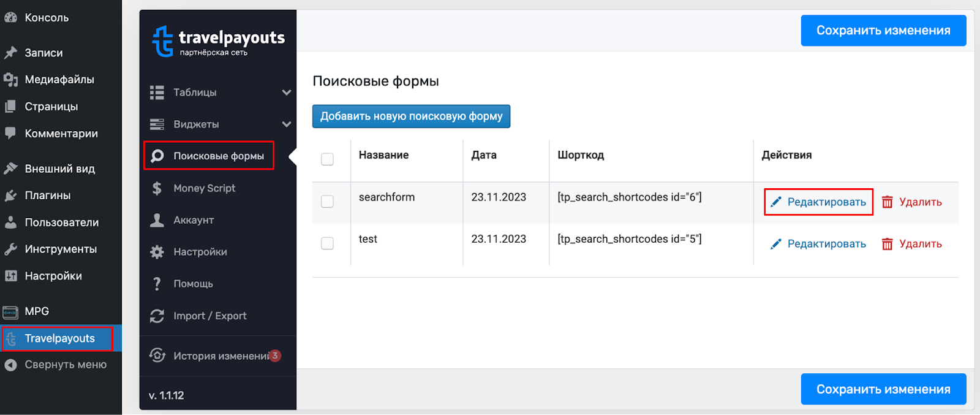
Task: Click the trash icon in test row
Action: click(x=887, y=244)
